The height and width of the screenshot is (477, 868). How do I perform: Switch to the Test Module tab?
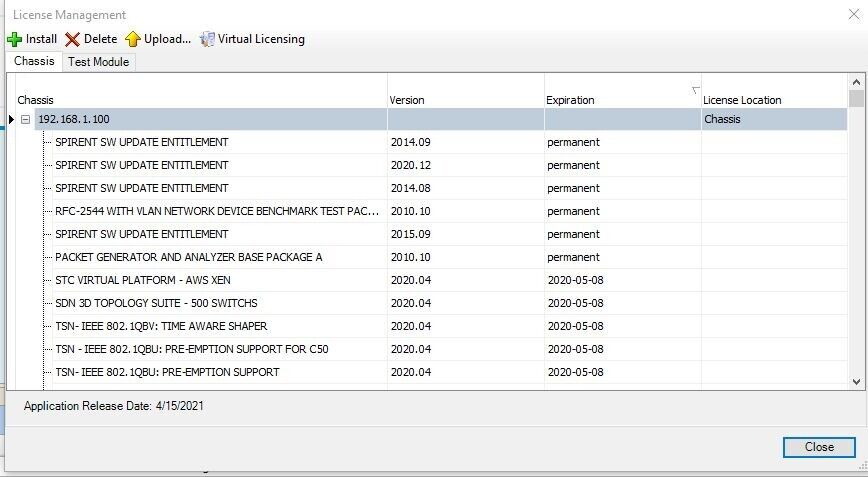coord(98,62)
